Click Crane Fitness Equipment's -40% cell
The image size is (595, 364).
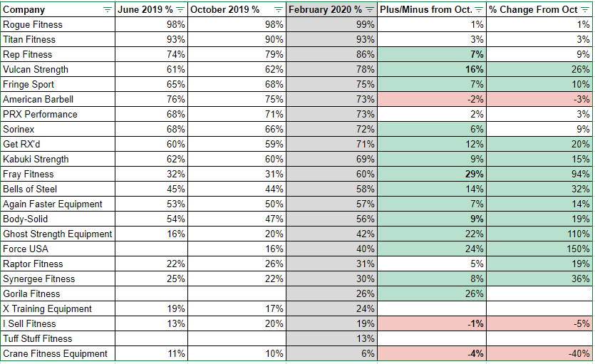(x=579, y=353)
